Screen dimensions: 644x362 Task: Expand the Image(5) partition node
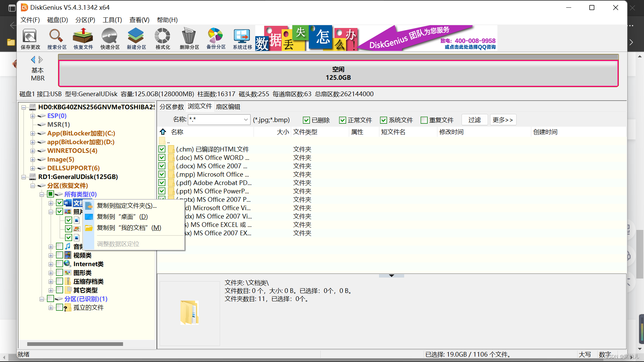[x=33, y=159]
